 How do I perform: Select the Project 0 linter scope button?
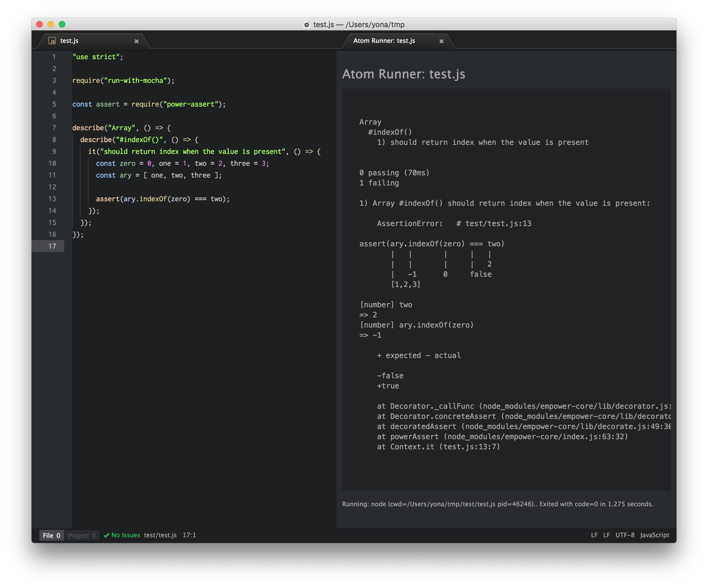(82, 535)
